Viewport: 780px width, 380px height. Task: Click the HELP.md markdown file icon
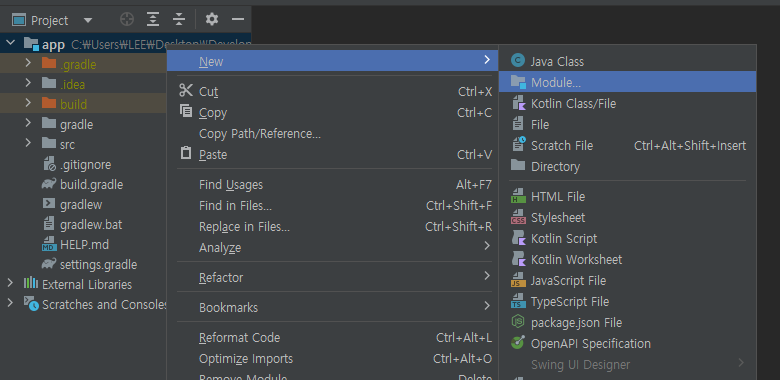(49, 244)
